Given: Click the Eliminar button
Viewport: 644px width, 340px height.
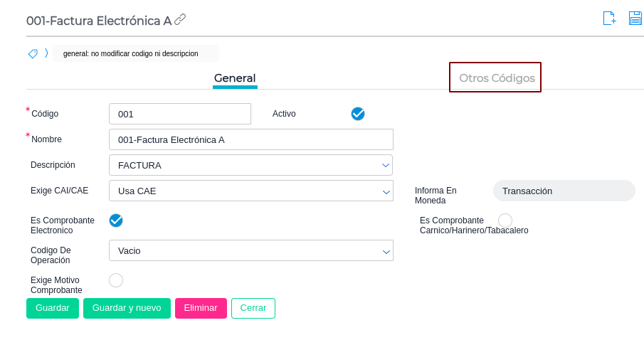Looking at the screenshot, I should tap(201, 308).
